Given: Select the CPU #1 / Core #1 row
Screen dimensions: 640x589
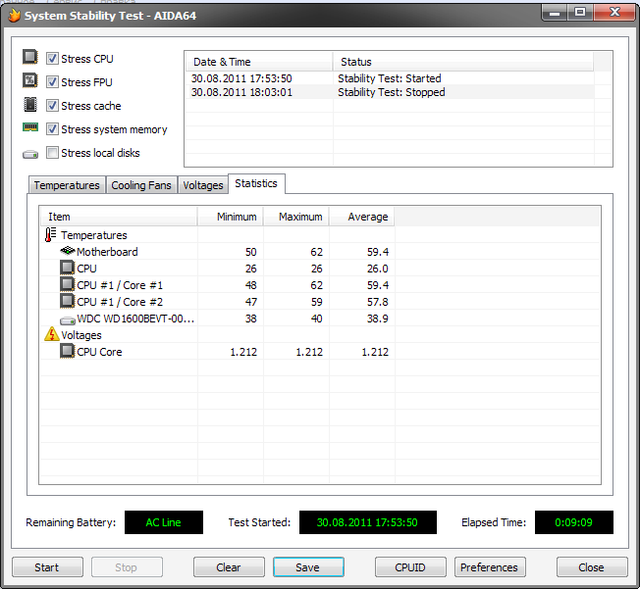Looking at the screenshot, I should pos(120,285).
